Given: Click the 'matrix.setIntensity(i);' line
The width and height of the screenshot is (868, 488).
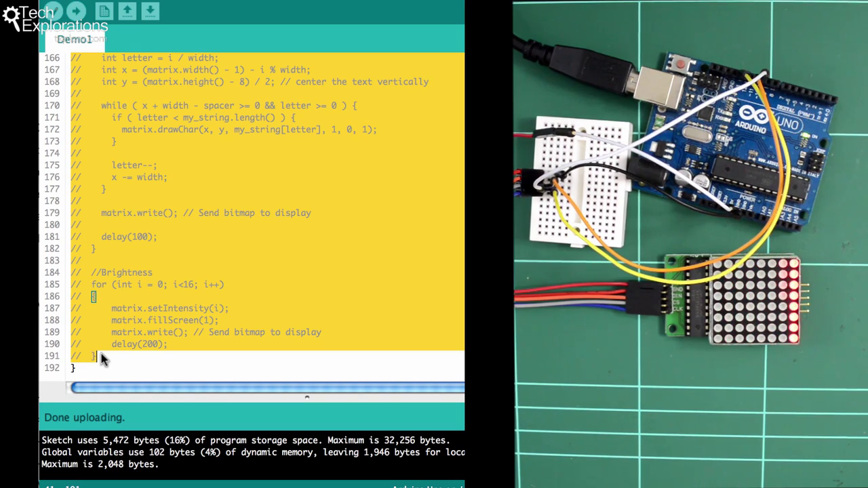Looking at the screenshot, I should point(170,308).
